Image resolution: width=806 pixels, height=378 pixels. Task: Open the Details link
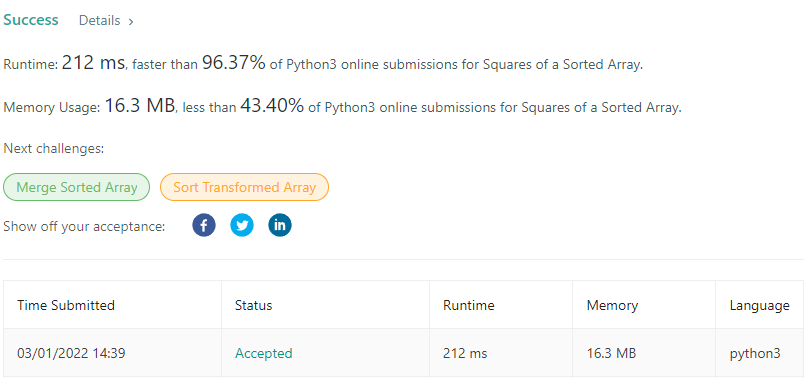pos(100,21)
